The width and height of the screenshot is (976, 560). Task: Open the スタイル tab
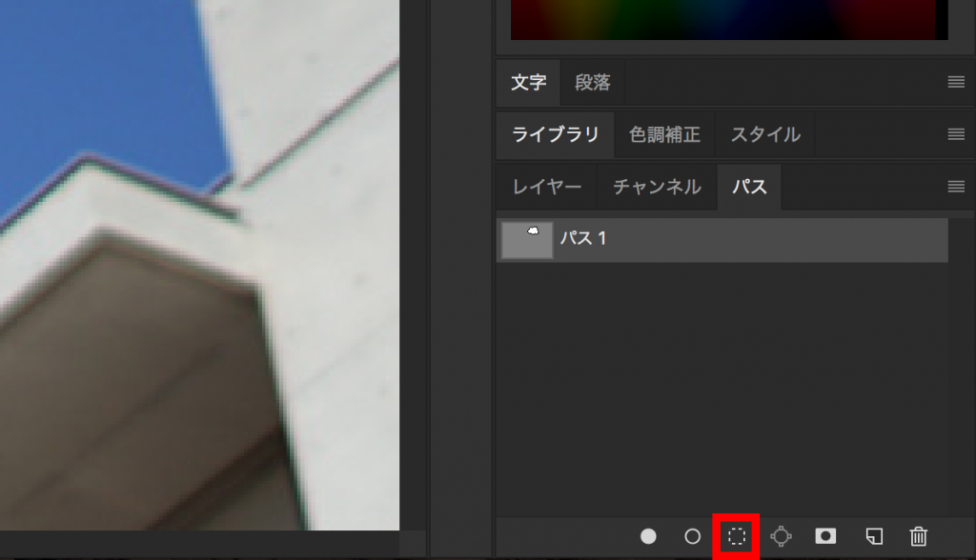(765, 134)
